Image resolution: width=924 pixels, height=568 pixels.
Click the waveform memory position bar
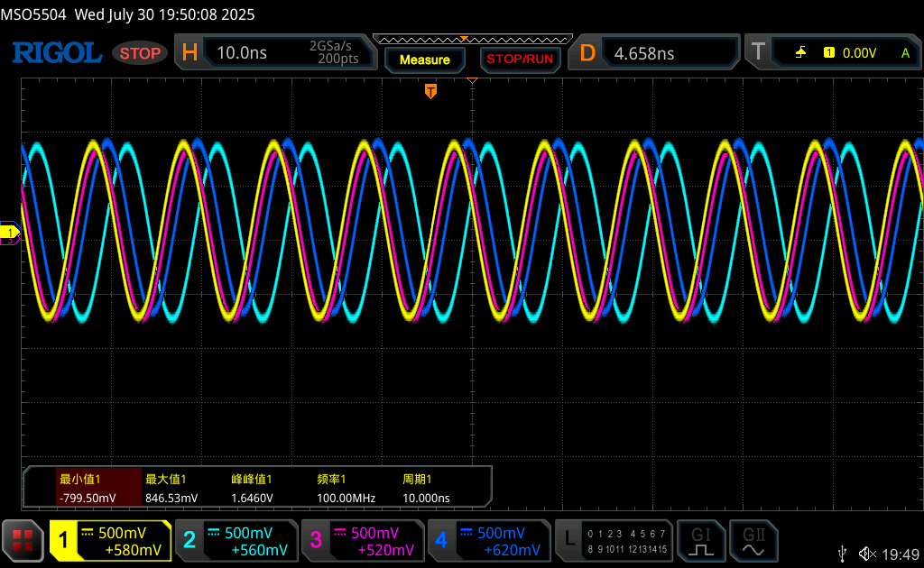click(473, 40)
